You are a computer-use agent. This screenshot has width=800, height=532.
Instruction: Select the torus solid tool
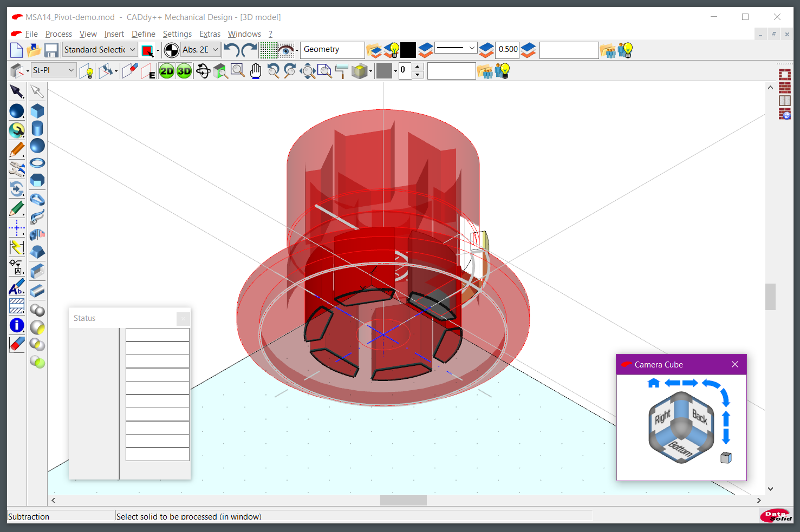pyautogui.click(x=37, y=163)
